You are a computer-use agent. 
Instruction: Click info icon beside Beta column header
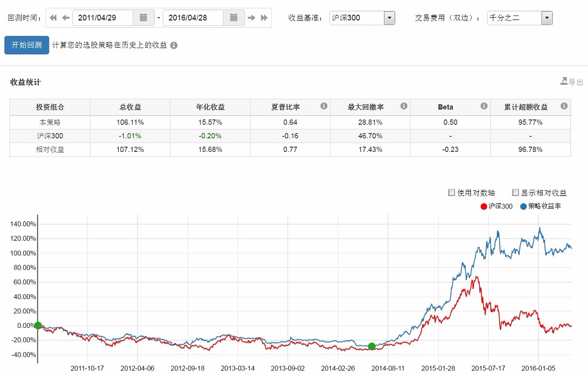484,107
